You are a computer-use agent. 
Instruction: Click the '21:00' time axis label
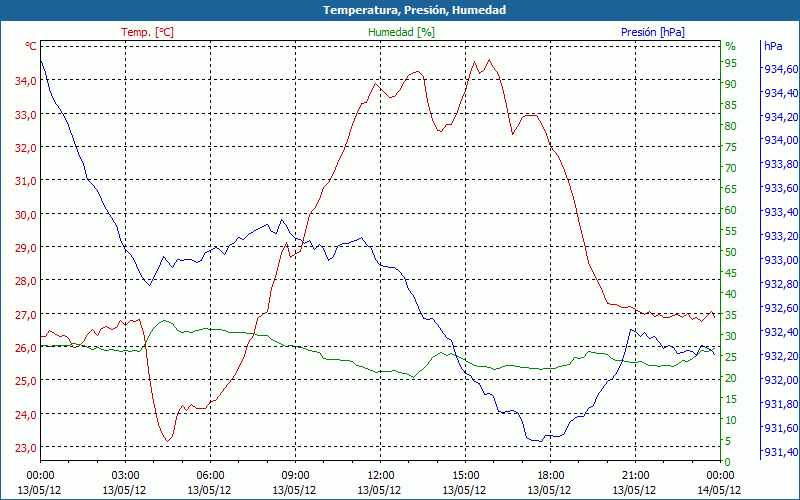click(635, 476)
